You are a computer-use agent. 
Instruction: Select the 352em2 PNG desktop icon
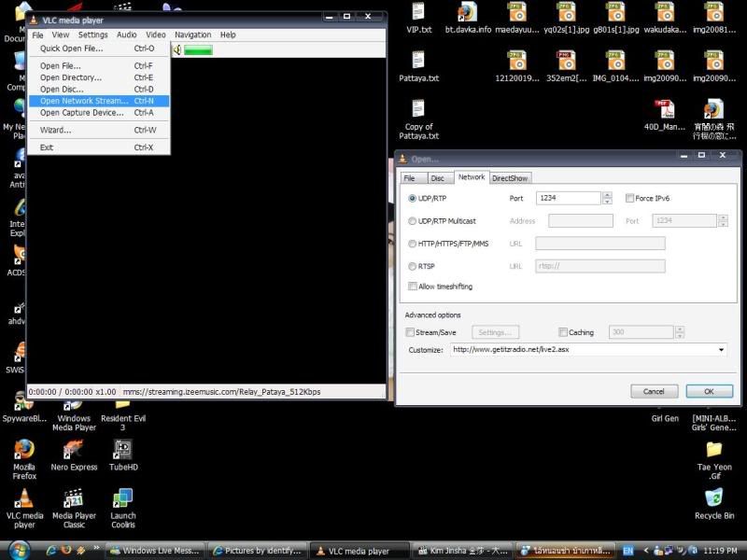pyautogui.click(x=567, y=66)
